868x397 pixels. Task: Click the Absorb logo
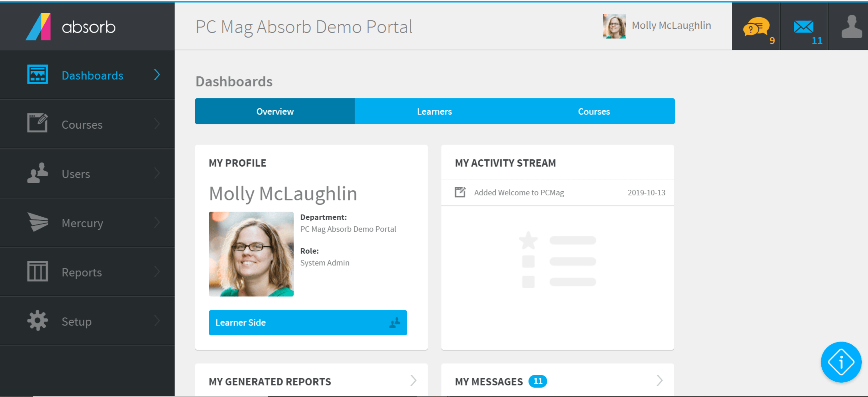pyautogui.click(x=71, y=27)
